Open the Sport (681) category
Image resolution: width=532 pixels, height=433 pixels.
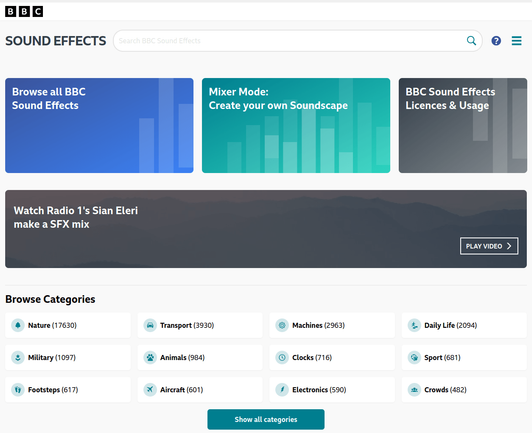tap(464, 357)
